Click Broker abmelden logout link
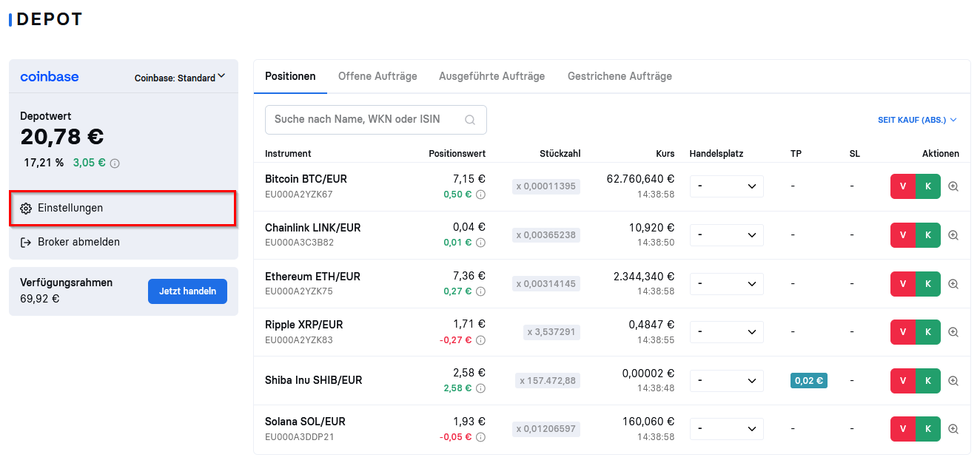 (70, 242)
